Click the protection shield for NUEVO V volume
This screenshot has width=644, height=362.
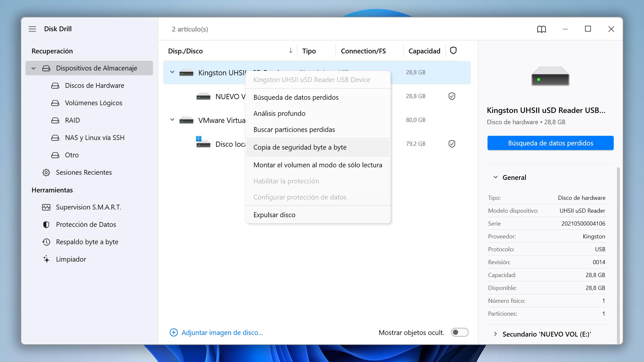(x=452, y=96)
